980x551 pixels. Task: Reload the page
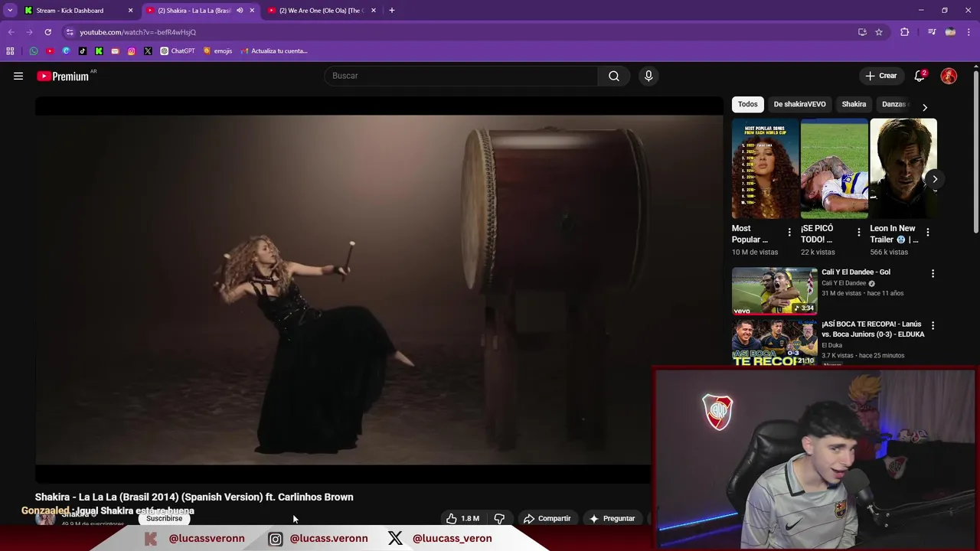click(x=47, y=32)
